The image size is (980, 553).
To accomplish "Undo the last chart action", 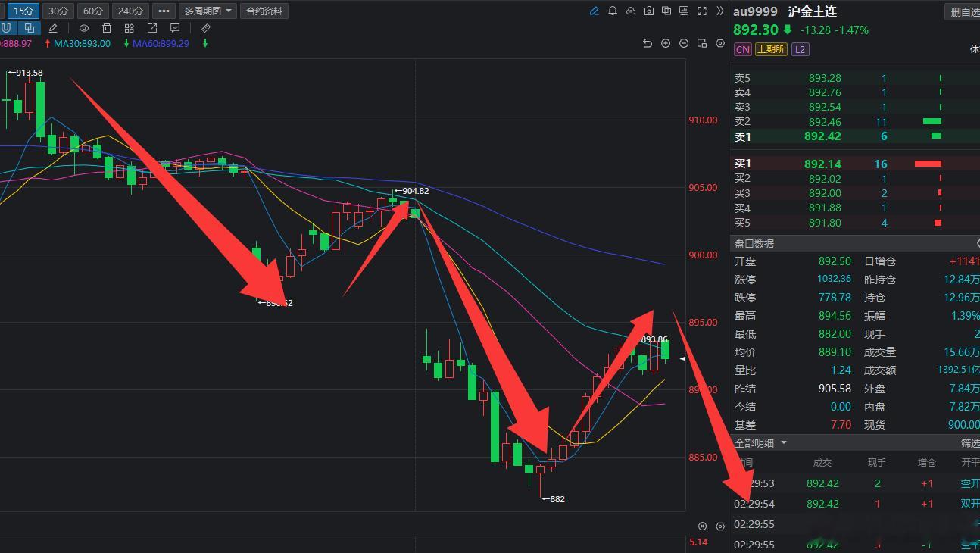I will [648, 43].
